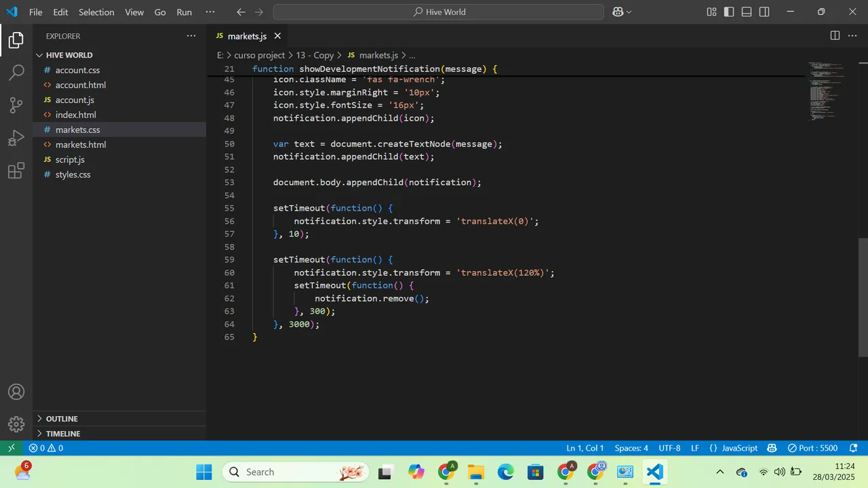Viewport: 868px width, 488px height.
Task: Open the File menu
Action: click(35, 12)
